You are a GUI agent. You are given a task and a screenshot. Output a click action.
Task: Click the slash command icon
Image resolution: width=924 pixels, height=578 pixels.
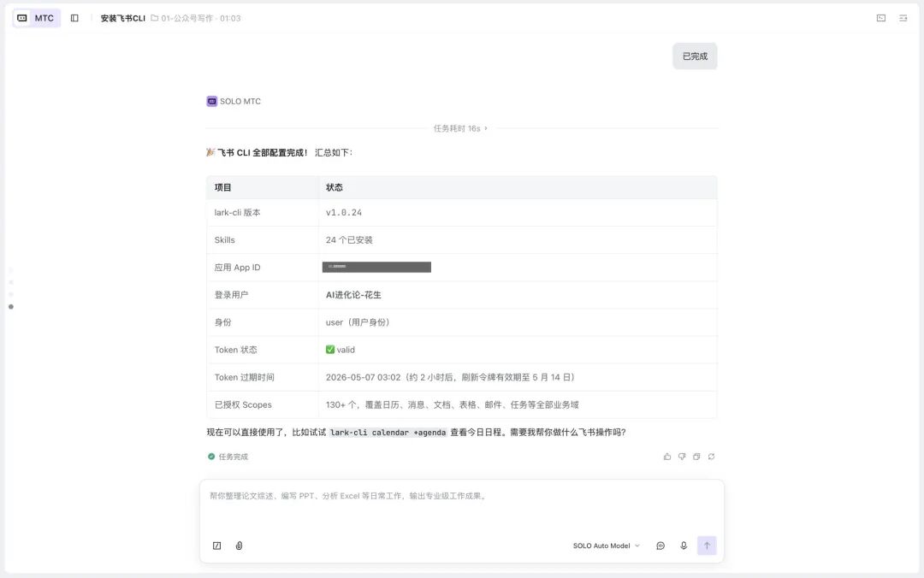216,546
